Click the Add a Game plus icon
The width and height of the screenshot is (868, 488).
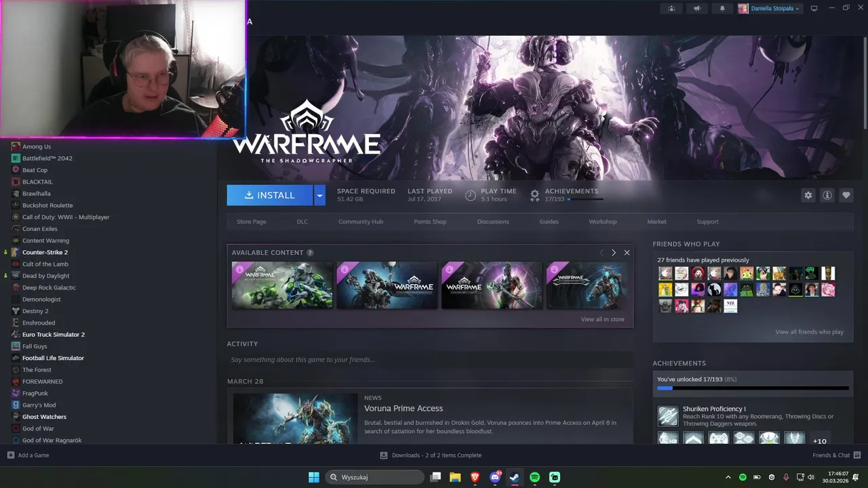point(10,455)
